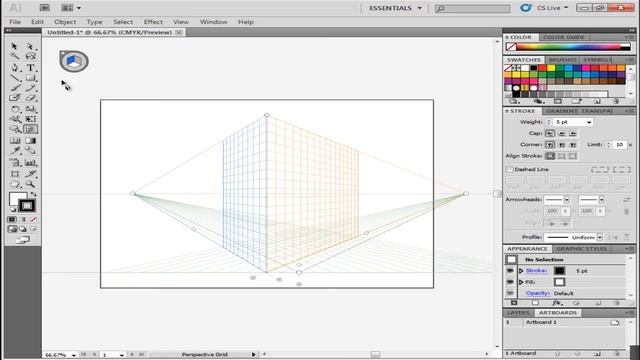Select the Free Transform tool
640x360 pixels.
click(x=30, y=119)
